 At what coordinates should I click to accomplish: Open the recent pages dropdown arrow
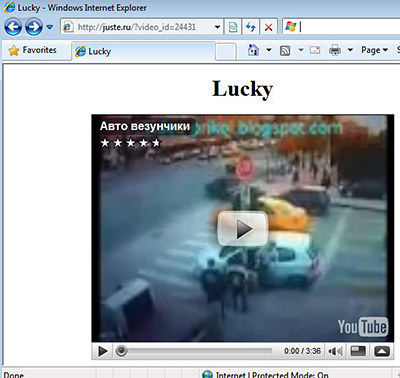[50, 27]
